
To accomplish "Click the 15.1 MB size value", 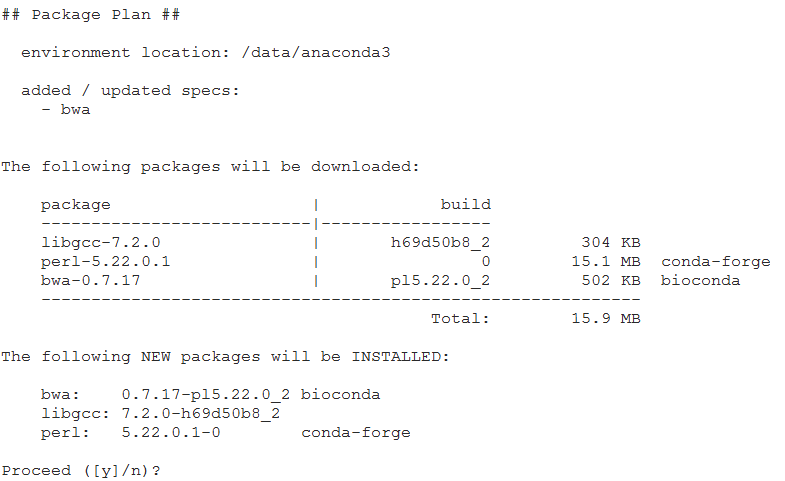I will pos(610,262).
